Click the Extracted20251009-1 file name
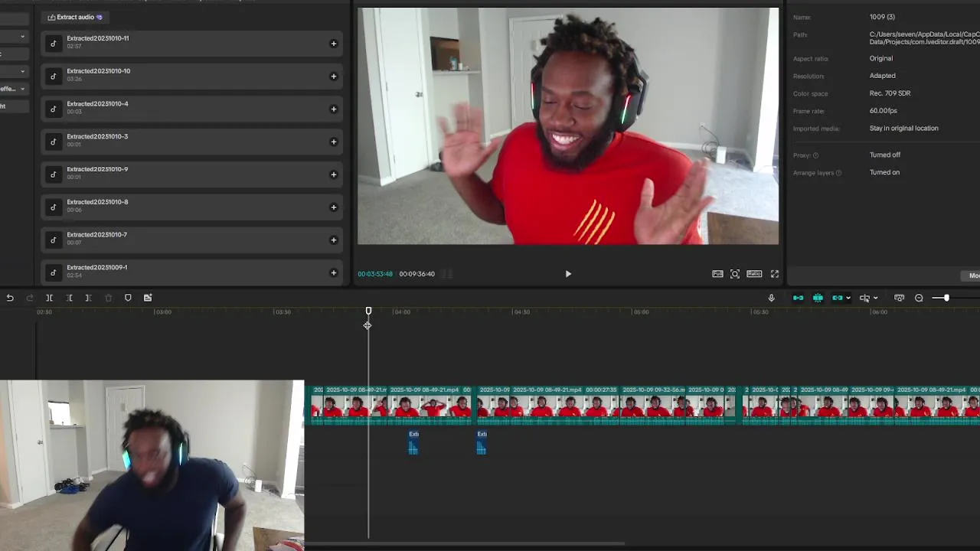 (x=97, y=268)
